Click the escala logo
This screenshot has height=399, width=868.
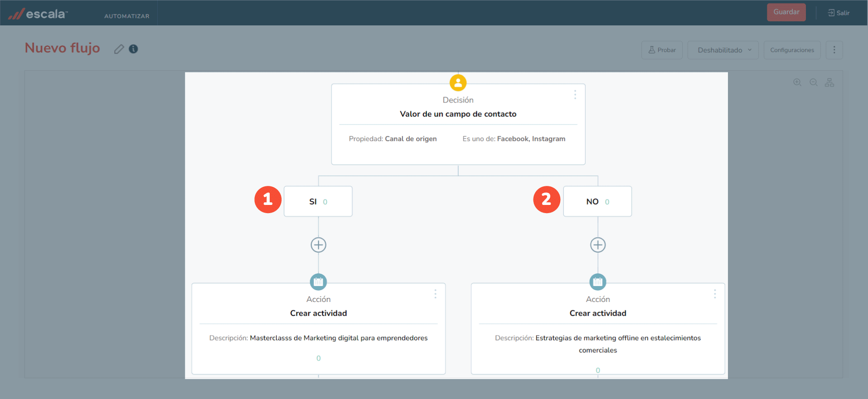[38, 14]
